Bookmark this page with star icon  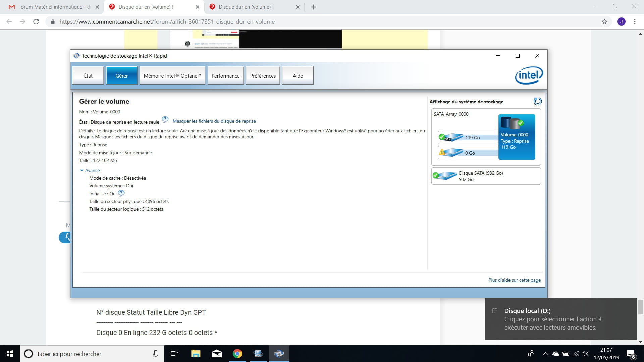click(604, 22)
